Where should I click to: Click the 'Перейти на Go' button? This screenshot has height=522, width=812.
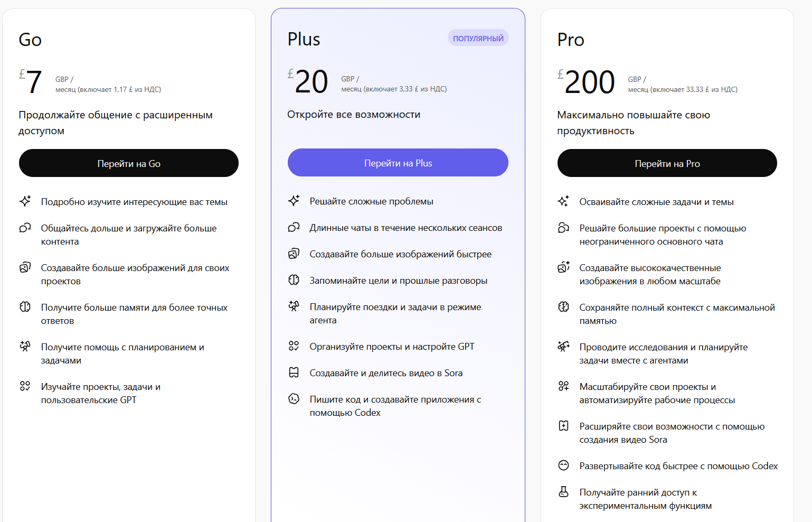coord(129,163)
